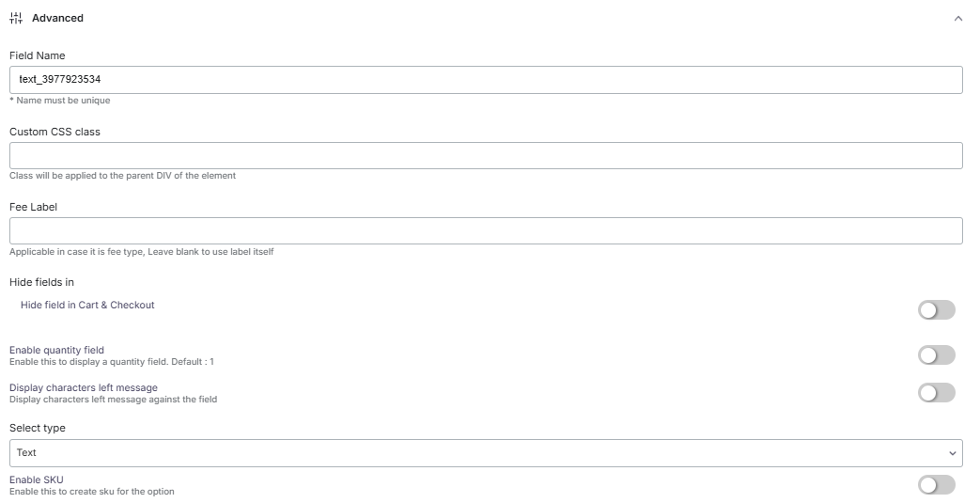Open the Select type dropdown
Screen dimensions: 980x503
pyautogui.click(x=486, y=453)
